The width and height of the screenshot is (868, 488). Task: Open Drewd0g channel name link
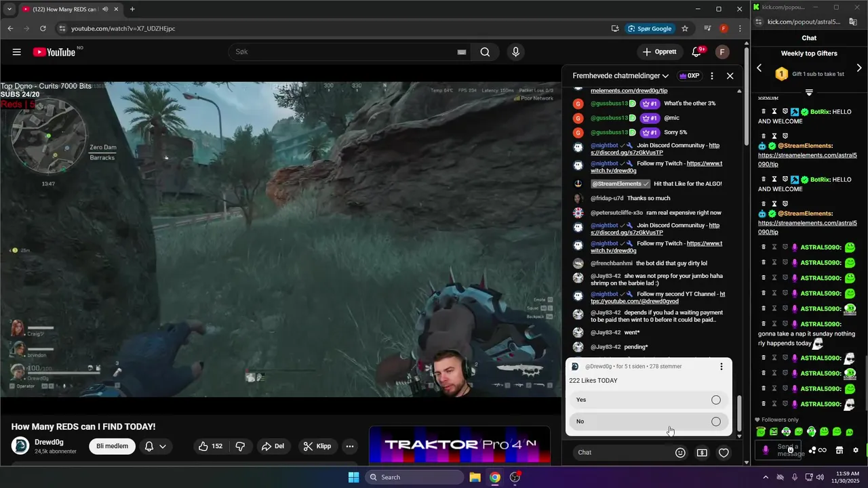(49, 442)
